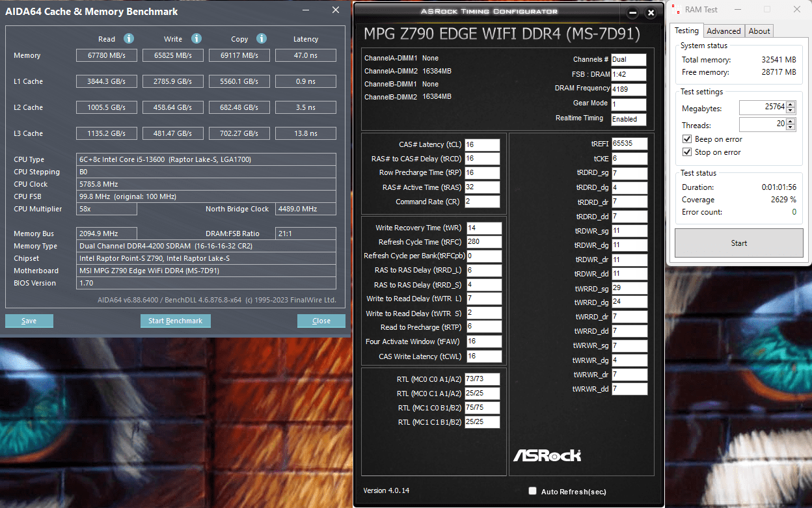812x508 pixels.
Task: Click the Threads input field
Action: (763, 124)
